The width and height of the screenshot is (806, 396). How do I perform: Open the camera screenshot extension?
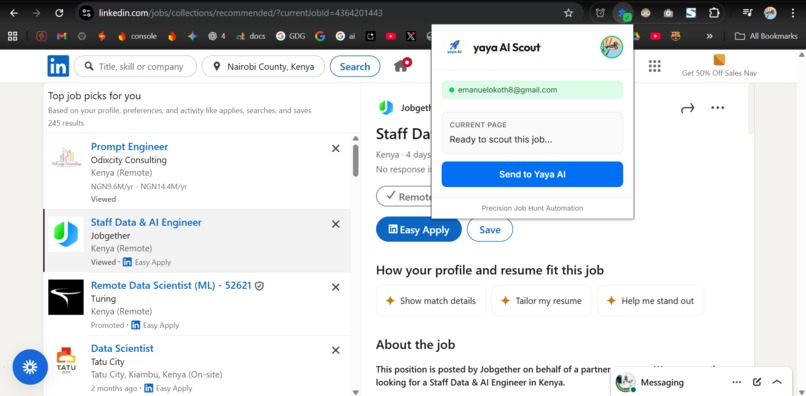[x=668, y=13]
